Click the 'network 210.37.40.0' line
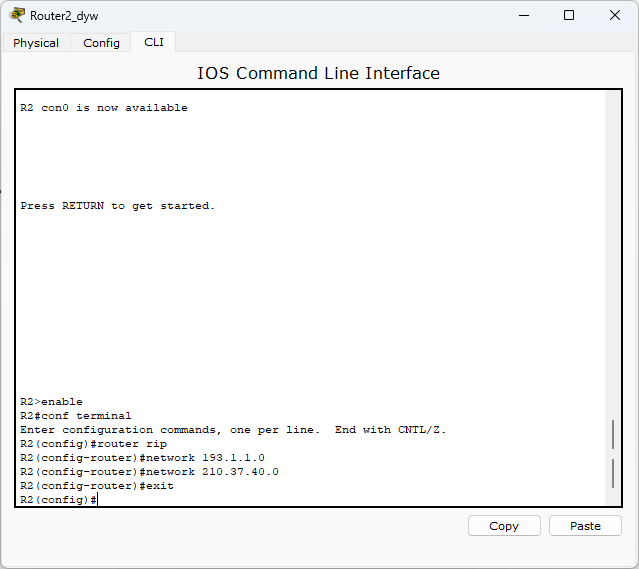The height and width of the screenshot is (569, 639). click(x=150, y=472)
